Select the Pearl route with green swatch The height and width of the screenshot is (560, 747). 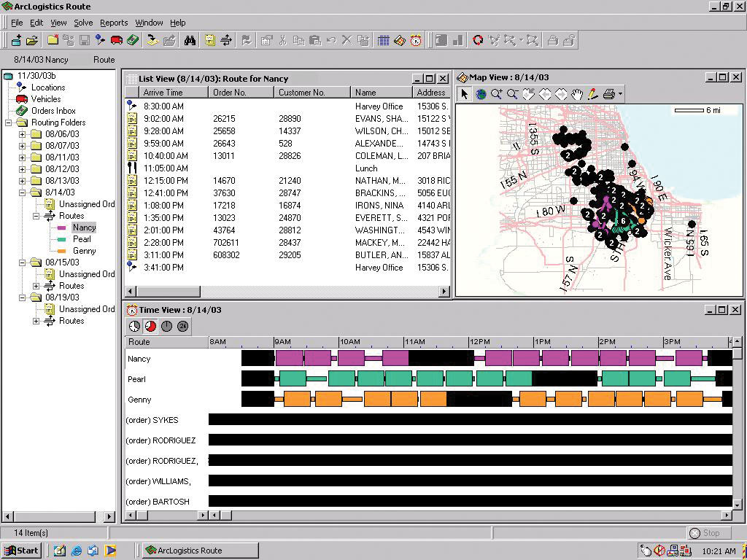[82, 239]
